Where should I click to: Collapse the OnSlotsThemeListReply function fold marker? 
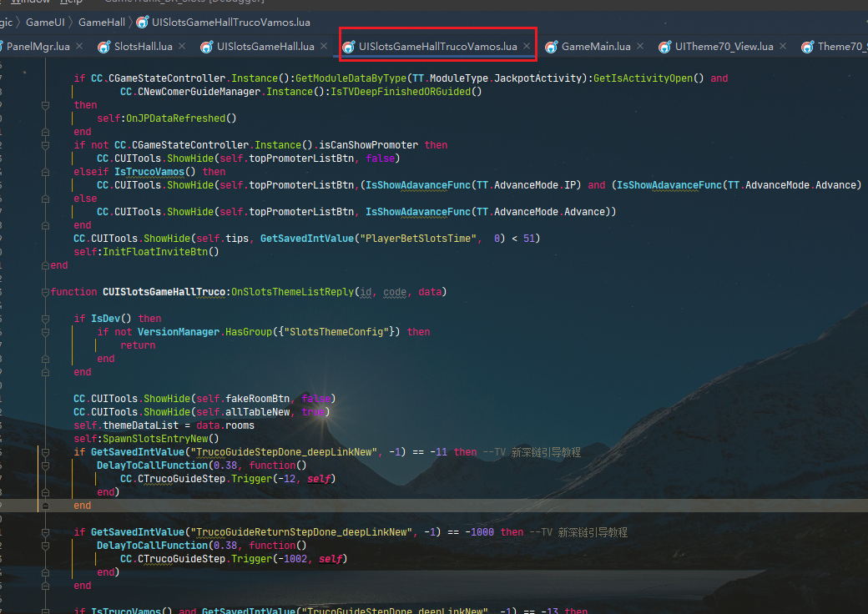[45, 292]
